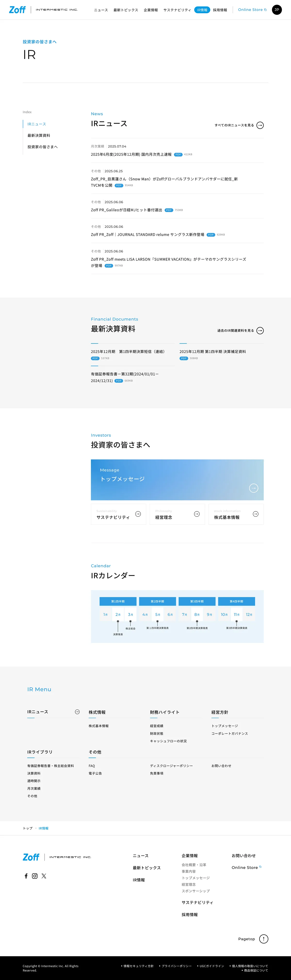Click the arrow icon on the 株式基本情報 card

[256, 514]
